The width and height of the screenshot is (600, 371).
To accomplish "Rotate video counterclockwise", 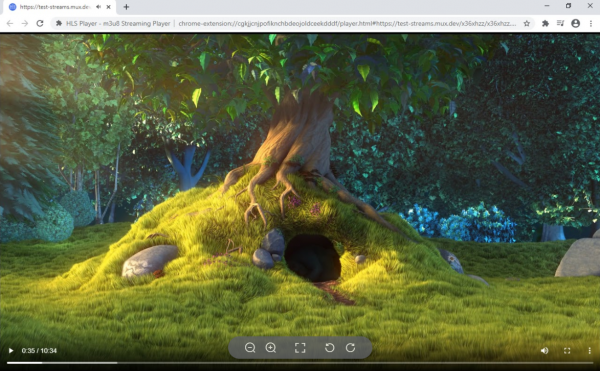I will (329, 348).
